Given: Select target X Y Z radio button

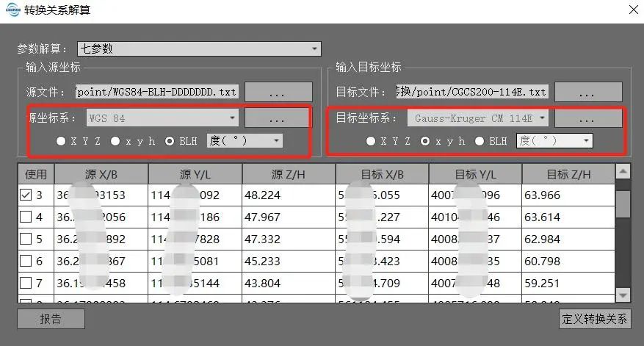Looking at the screenshot, I should [x=370, y=141].
